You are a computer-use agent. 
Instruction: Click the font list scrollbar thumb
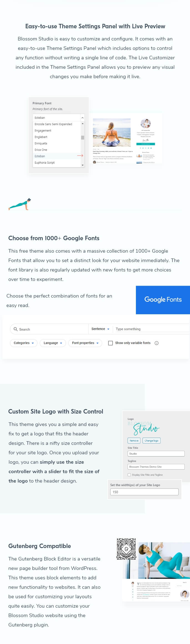point(82,138)
